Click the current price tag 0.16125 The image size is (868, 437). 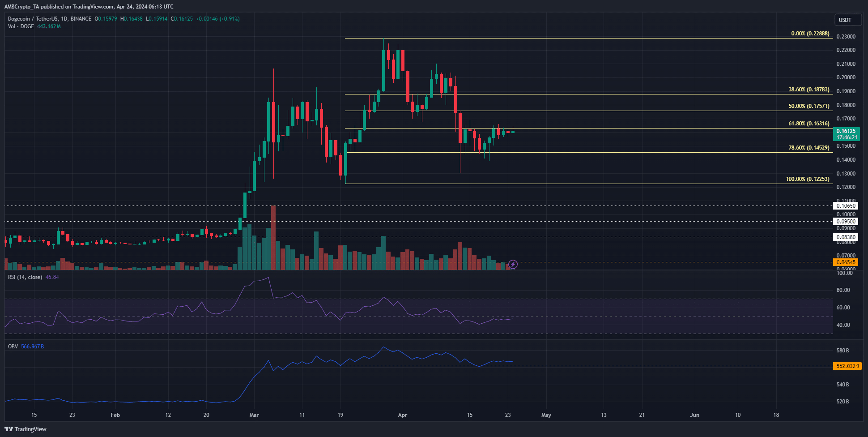pyautogui.click(x=846, y=134)
